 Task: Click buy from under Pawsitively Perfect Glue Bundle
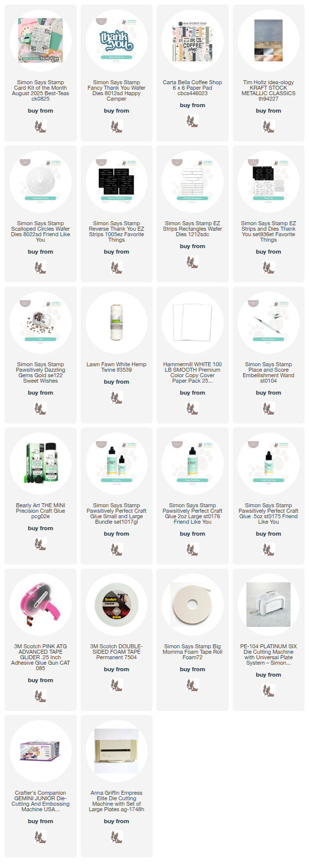tap(116, 534)
